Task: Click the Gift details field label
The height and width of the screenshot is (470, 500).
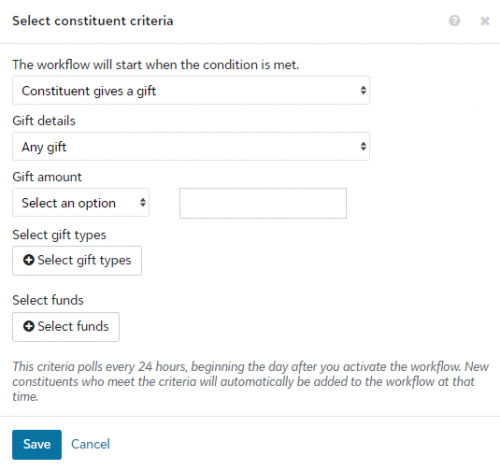Action: 44,121
